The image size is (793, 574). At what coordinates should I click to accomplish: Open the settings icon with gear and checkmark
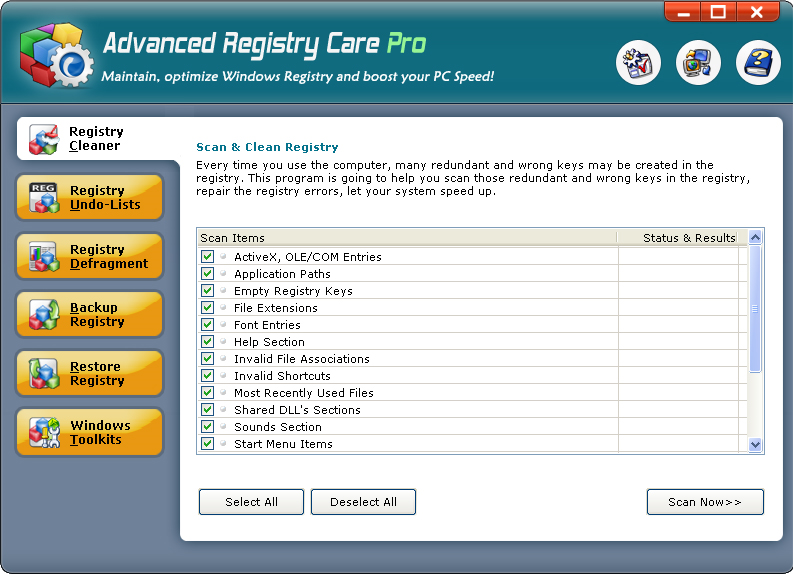coord(637,64)
